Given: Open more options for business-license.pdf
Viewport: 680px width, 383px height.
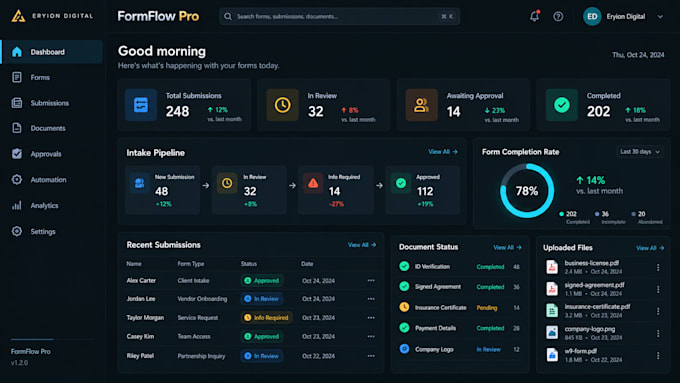Looking at the screenshot, I should point(658,268).
